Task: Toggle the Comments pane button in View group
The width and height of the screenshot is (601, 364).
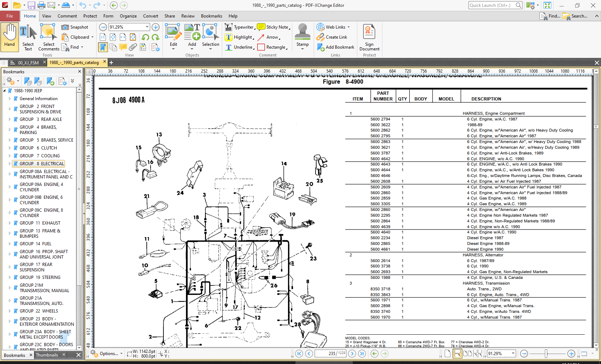Action: tap(123, 47)
